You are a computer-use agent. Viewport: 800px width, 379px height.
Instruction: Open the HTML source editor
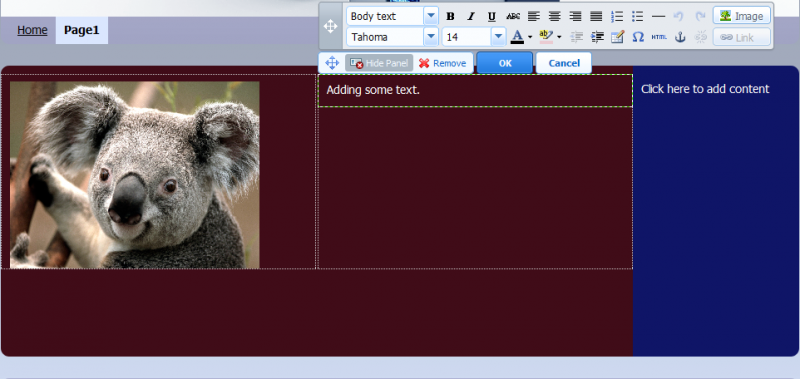pyautogui.click(x=659, y=37)
